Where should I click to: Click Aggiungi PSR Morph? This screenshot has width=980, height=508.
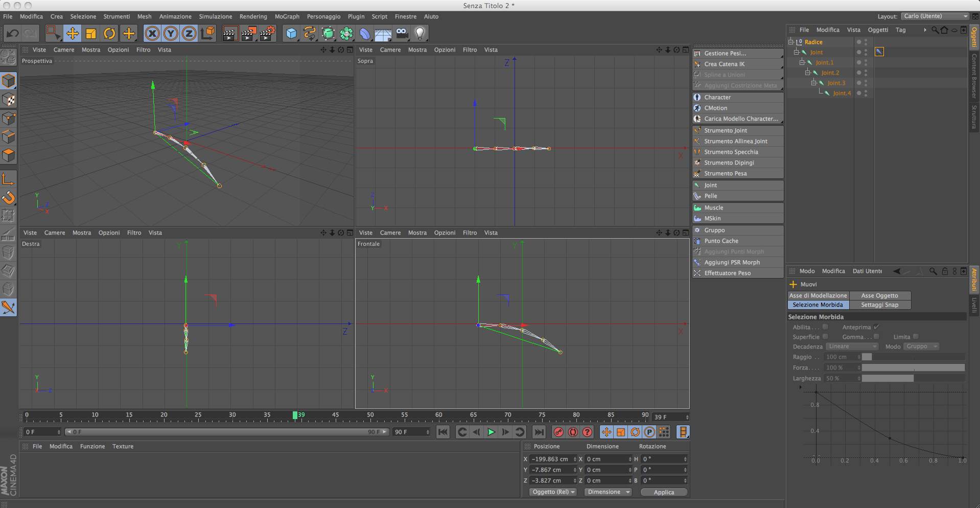click(738, 262)
